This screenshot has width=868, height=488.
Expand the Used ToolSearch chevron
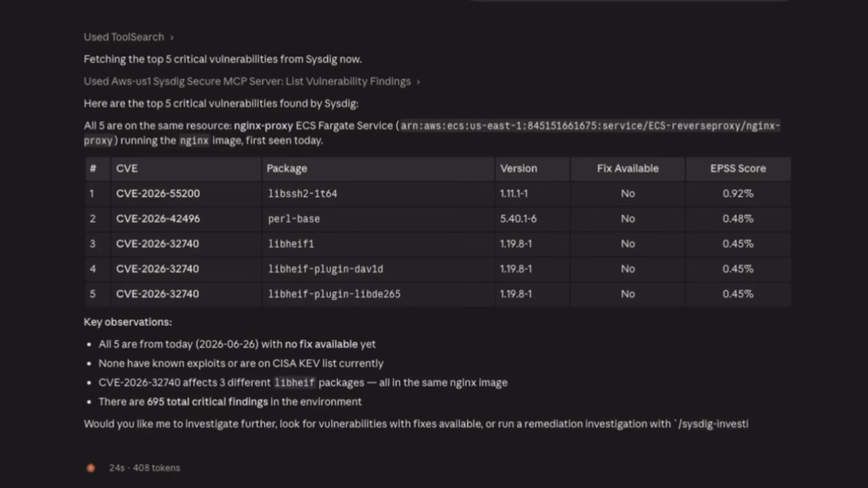click(x=172, y=38)
